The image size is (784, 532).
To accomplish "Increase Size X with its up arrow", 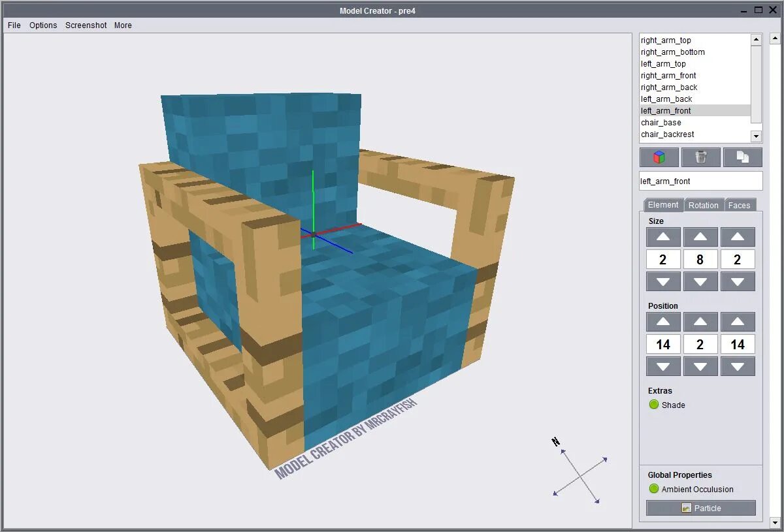I will [663, 237].
